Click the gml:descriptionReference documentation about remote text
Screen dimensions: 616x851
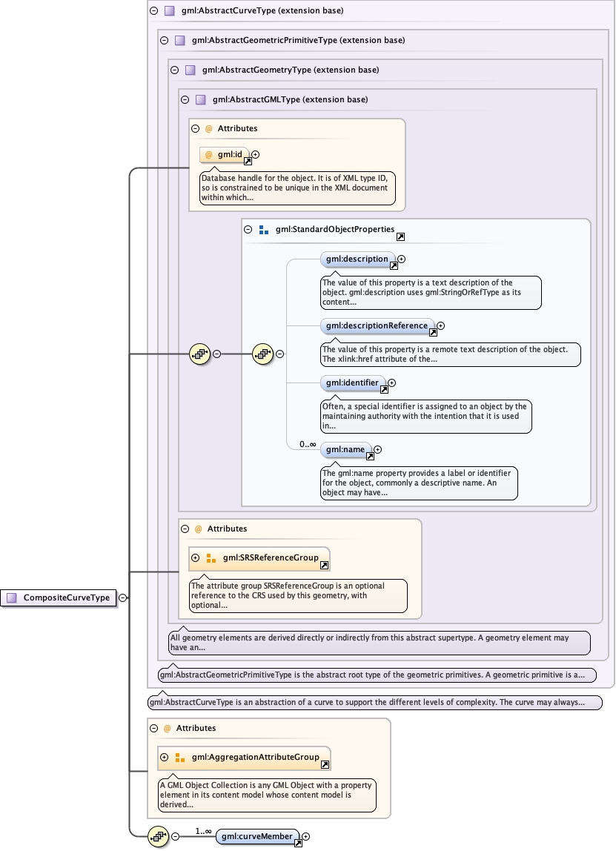(x=451, y=354)
